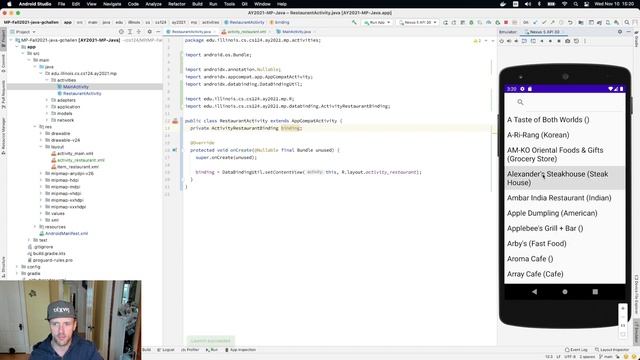Image resolution: width=640 pixels, height=360 pixels.
Task: Select MainActivity in project tree
Action: point(76,87)
